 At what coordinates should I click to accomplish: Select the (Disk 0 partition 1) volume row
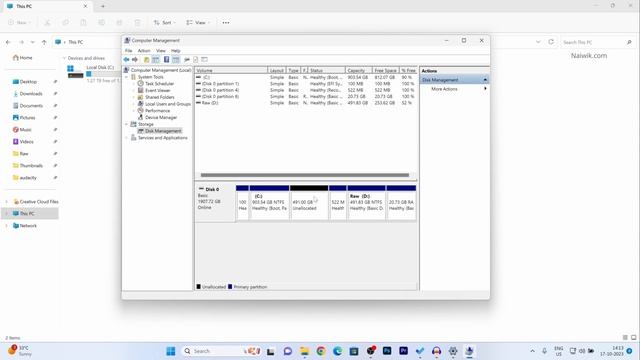coord(305,84)
